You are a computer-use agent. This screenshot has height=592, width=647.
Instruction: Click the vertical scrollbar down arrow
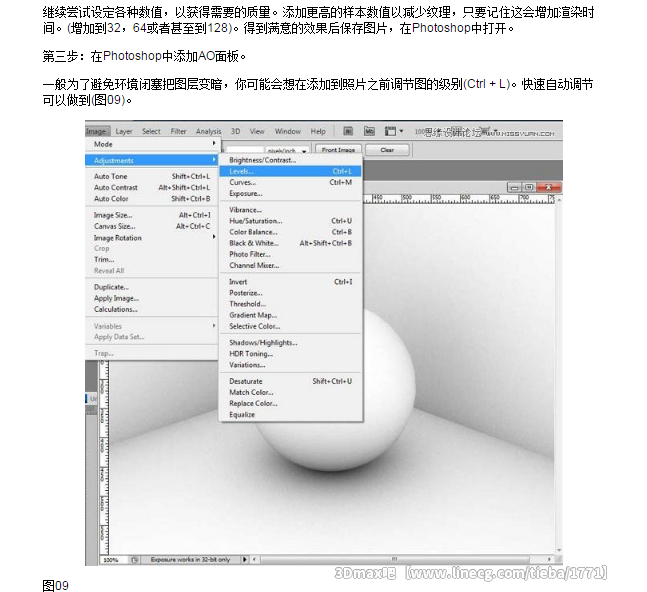point(559,550)
